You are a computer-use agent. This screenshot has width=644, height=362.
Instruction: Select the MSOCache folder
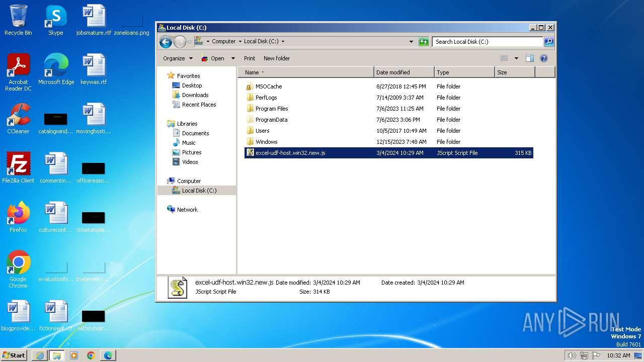pos(388,86)
